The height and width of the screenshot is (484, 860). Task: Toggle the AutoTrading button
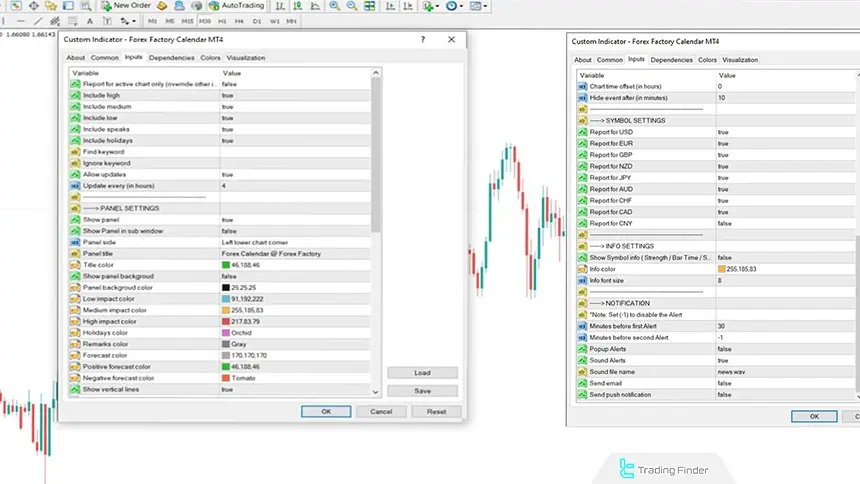coord(236,5)
